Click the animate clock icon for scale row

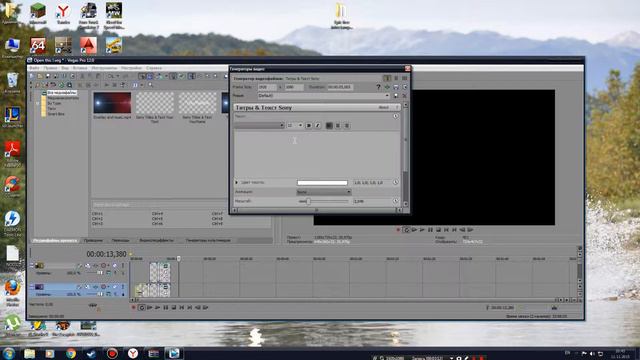point(396,201)
